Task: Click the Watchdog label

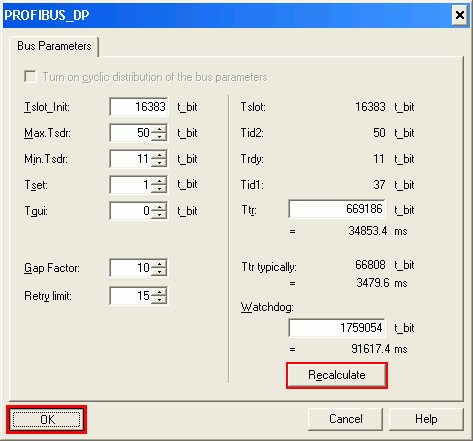Action: [267, 307]
